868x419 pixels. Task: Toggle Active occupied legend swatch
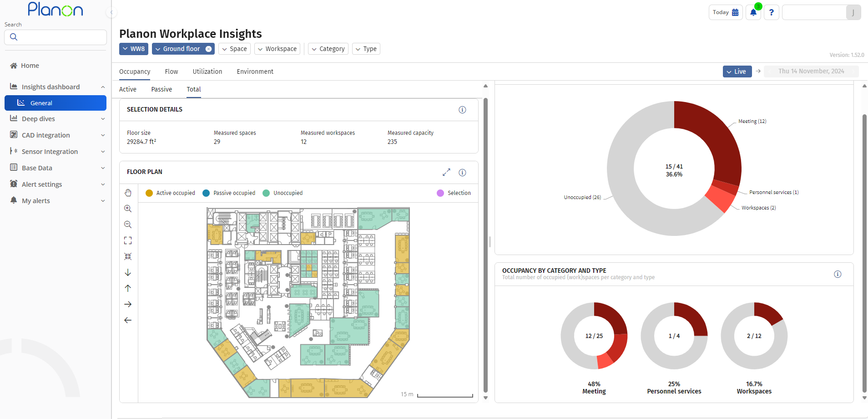(x=149, y=193)
